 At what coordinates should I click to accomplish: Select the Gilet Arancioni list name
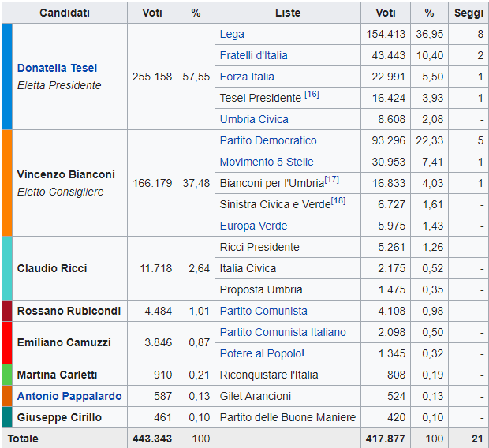(x=255, y=396)
